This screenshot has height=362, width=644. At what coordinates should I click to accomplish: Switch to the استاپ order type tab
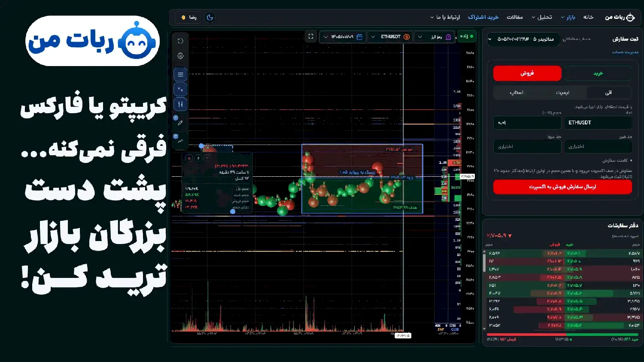[x=516, y=93]
